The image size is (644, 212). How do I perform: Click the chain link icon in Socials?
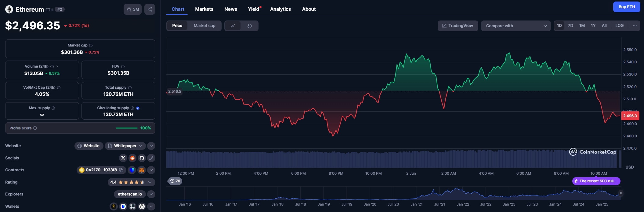coord(151,158)
